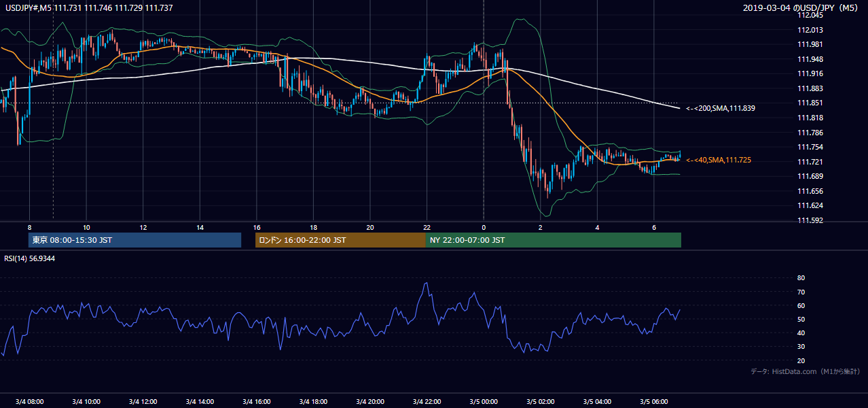Select the NY 22:00-07:00 JST session bar
The width and height of the screenshot is (868, 408).
coord(554,240)
